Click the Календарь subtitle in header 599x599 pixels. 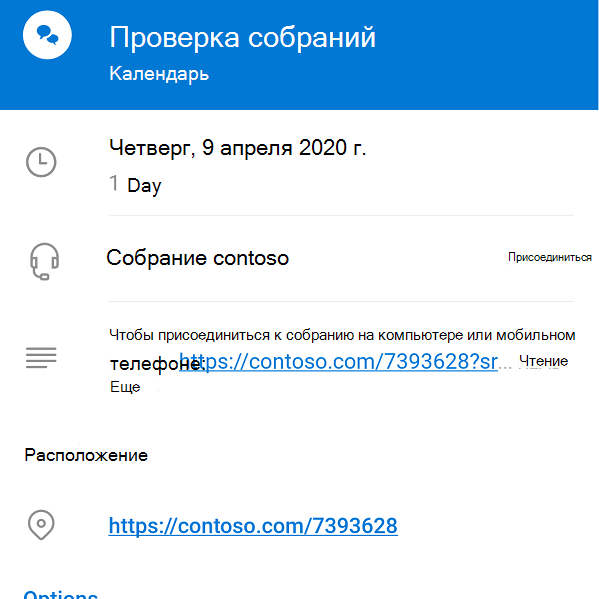click(x=159, y=73)
